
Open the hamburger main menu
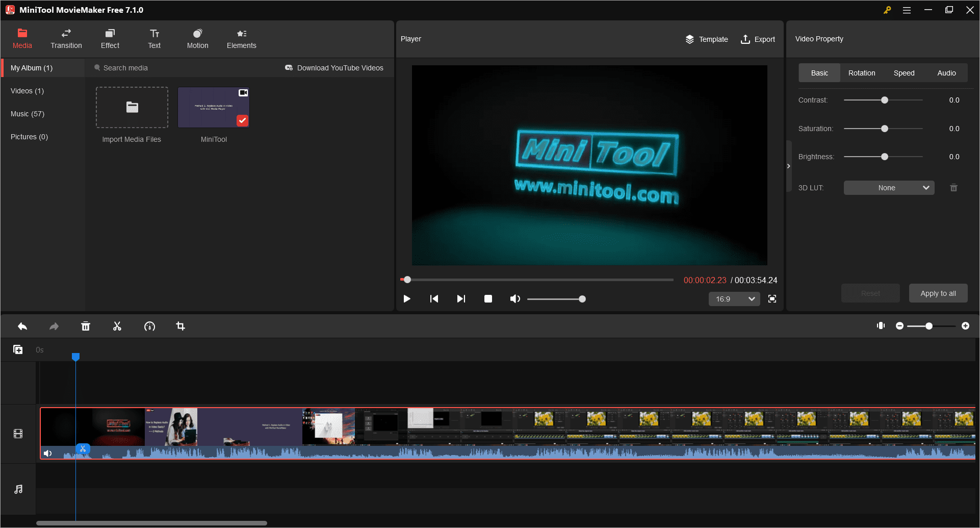click(907, 10)
